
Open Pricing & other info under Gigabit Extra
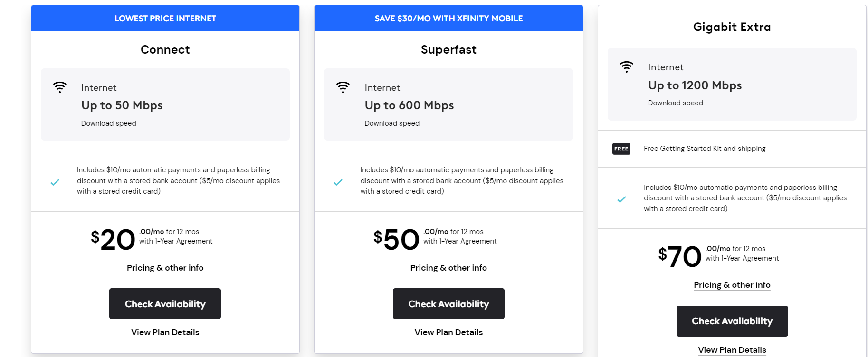point(732,285)
